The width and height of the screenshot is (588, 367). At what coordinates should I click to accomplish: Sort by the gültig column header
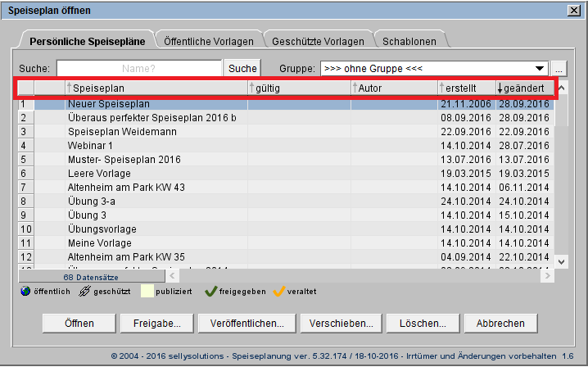click(x=300, y=88)
